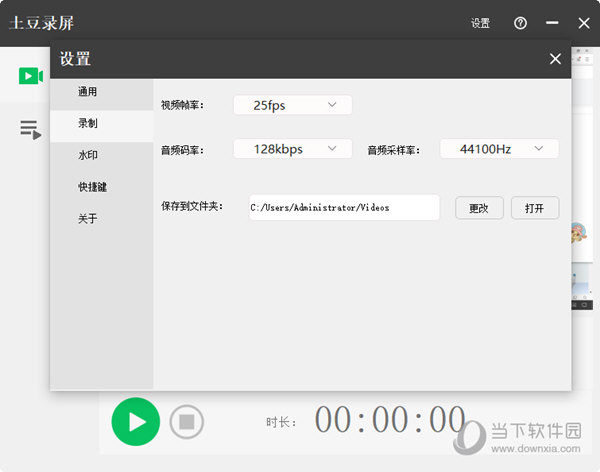The width and height of the screenshot is (600, 472).
Task: Start recording with the green play button
Action: coord(136,421)
